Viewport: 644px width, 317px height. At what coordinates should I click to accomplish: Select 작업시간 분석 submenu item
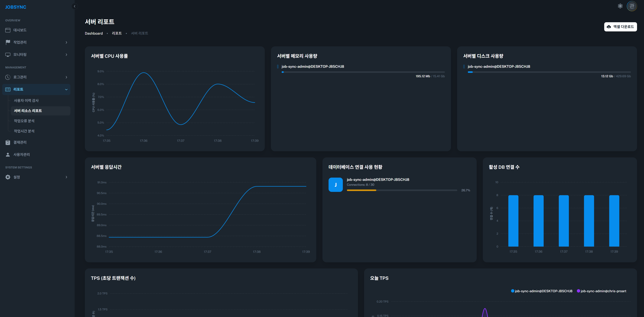point(40,131)
